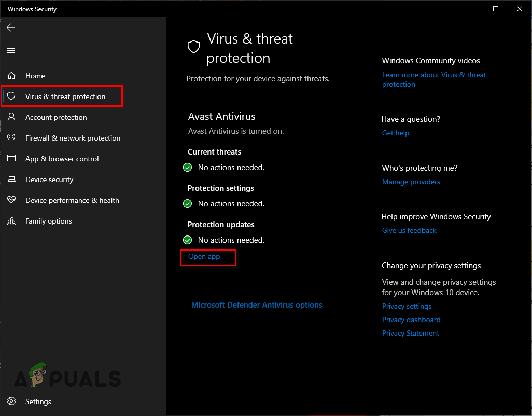Screen dimensions: 532x416
Task: Click the Get help link
Action: (395, 133)
